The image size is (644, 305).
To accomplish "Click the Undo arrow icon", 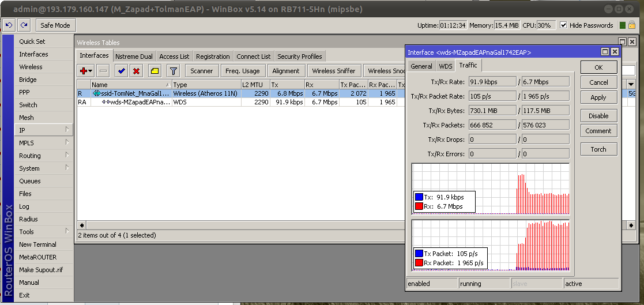I will 9,25.
